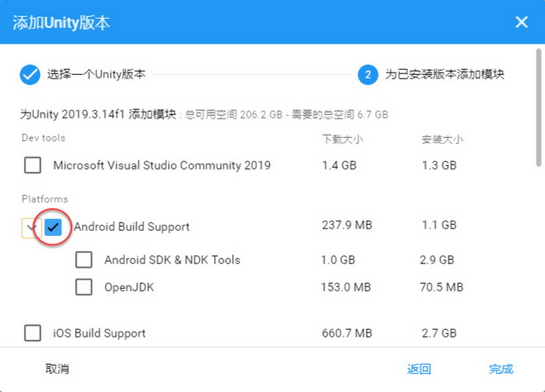The height and width of the screenshot is (392, 545).
Task: Select the 选择一个Unity版本 step label
Action: pyautogui.click(x=96, y=74)
